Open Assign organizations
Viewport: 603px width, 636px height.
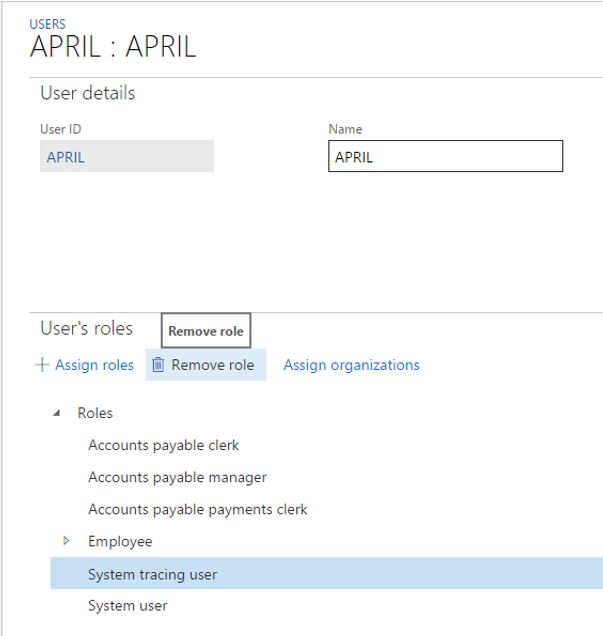(351, 365)
